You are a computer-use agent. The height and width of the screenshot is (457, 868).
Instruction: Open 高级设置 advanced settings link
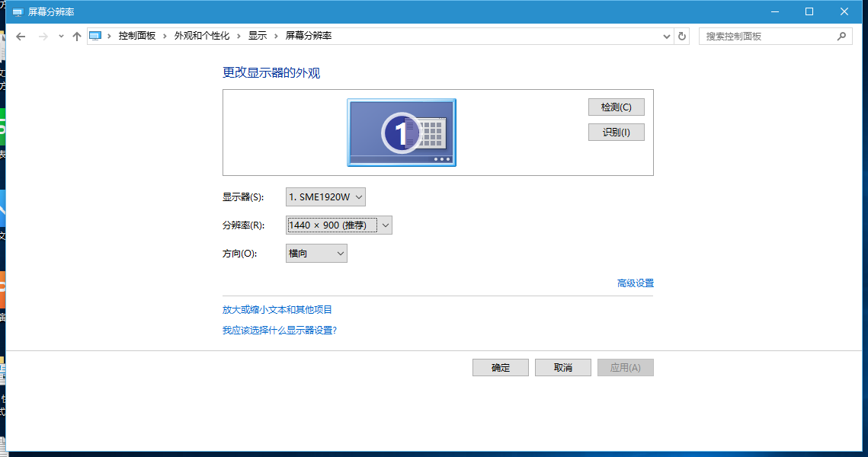(635, 283)
